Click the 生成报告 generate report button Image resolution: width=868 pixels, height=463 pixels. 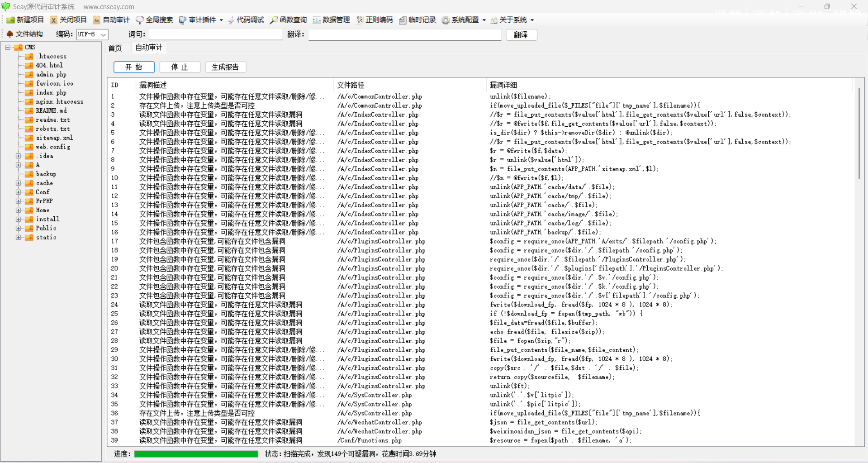[x=225, y=67]
